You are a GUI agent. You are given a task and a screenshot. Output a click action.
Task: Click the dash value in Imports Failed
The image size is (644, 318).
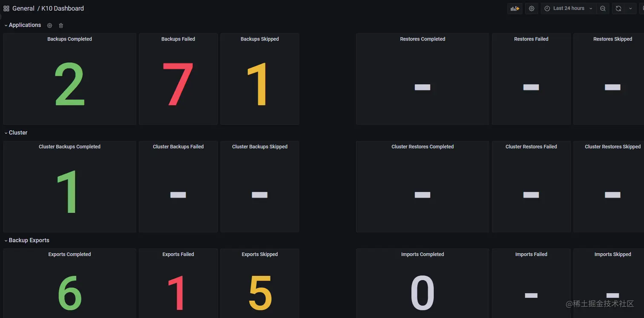click(531, 295)
